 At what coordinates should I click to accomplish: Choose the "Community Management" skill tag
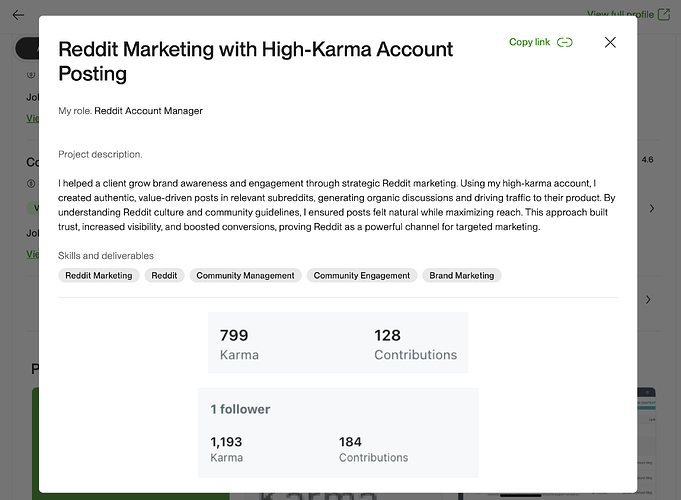(245, 275)
